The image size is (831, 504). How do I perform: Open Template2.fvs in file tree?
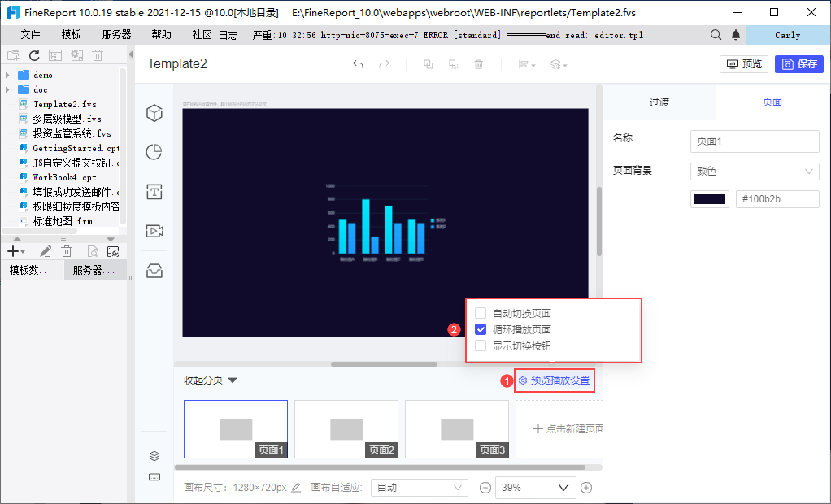pyautogui.click(x=65, y=104)
